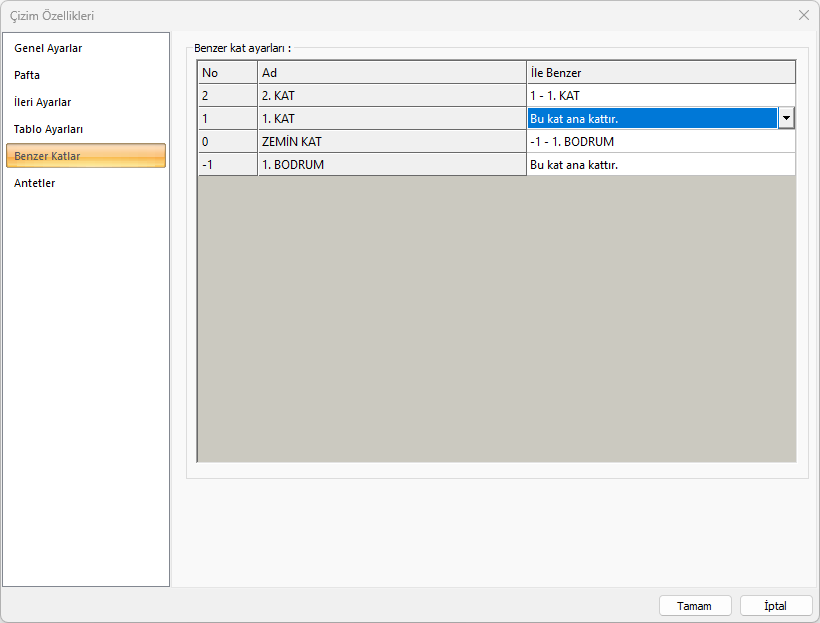The width and height of the screenshot is (820, 623).
Task: Click the highlighted İle Benzer combo box field
Action: click(x=652, y=118)
